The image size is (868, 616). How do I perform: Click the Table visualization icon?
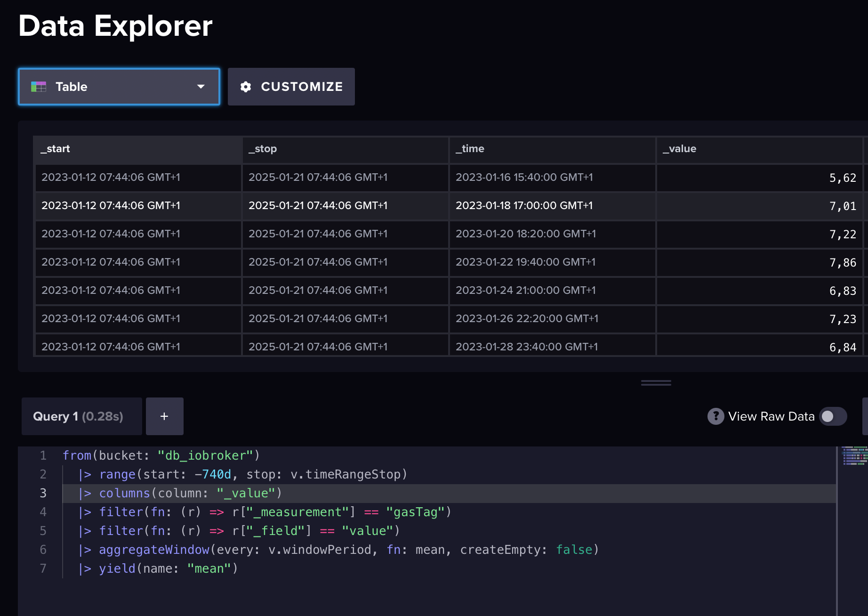point(39,87)
